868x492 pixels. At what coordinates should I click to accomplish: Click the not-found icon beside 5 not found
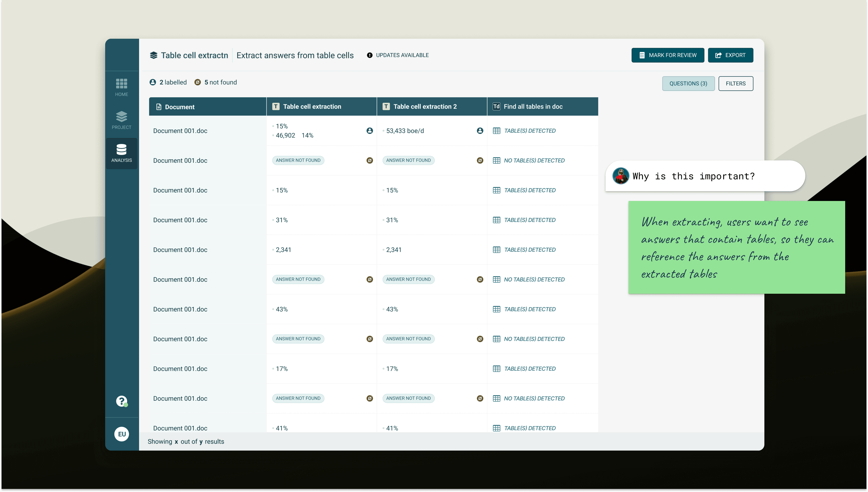pos(197,82)
